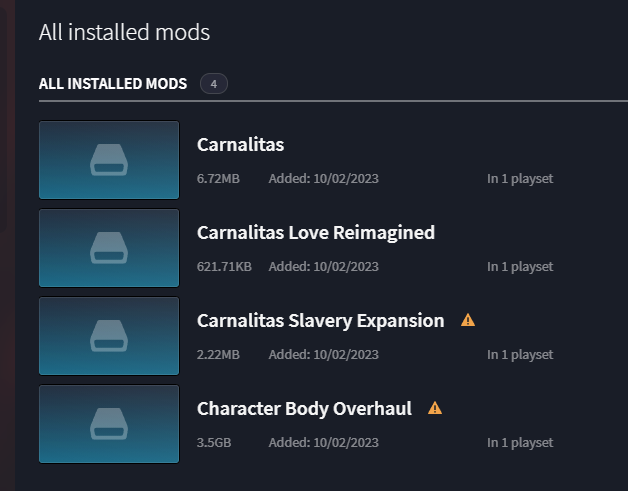The width and height of the screenshot is (628, 491).
Task: Open the Carnalitas Love Reimagined title
Action: [x=316, y=233]
